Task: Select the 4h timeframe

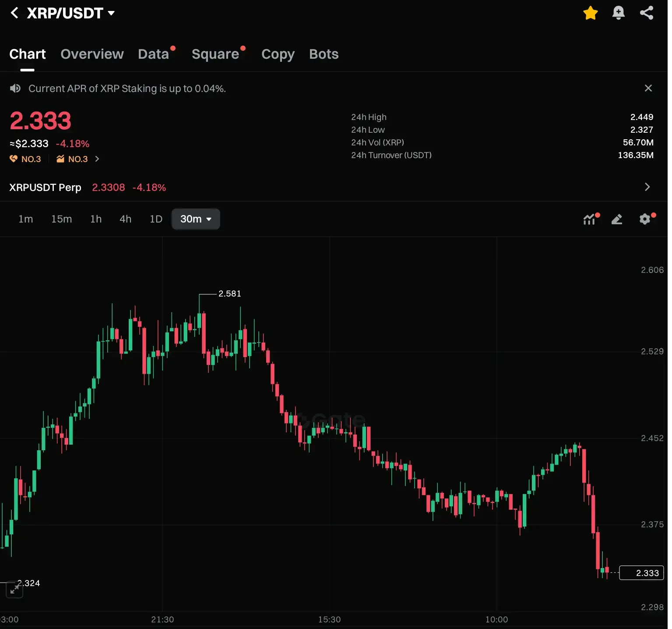Action: point(126,219)
